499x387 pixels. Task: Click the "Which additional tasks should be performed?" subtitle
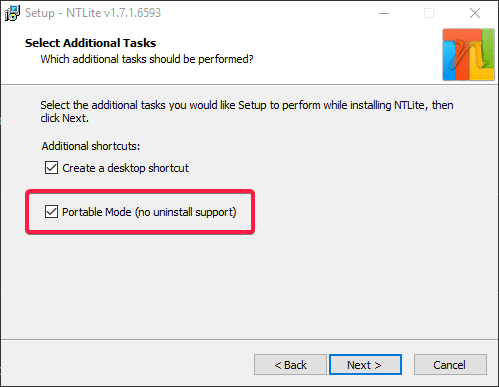[x=147, y=59]
